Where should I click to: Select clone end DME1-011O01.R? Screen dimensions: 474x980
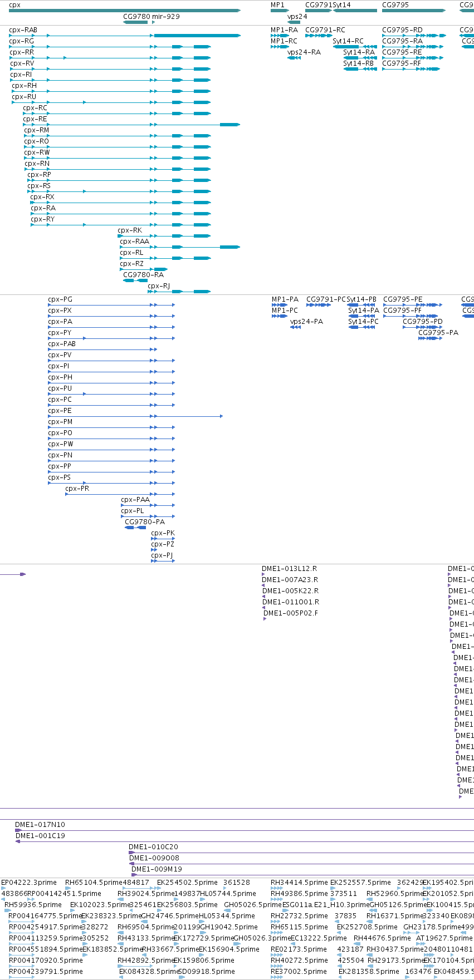(290, 602)
